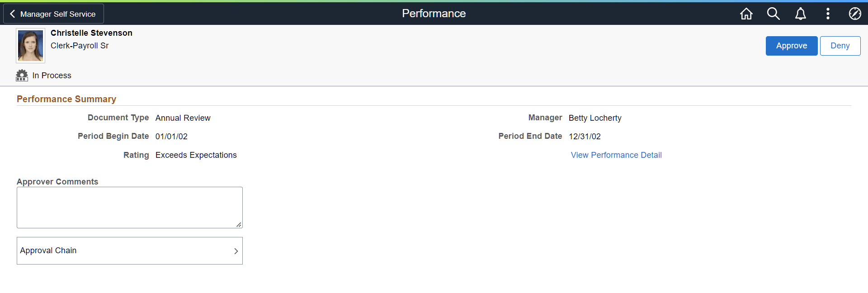Expand the Approval Chain section
The width and height of the screenshot is (868, 293).
click(x=130, y=250)
